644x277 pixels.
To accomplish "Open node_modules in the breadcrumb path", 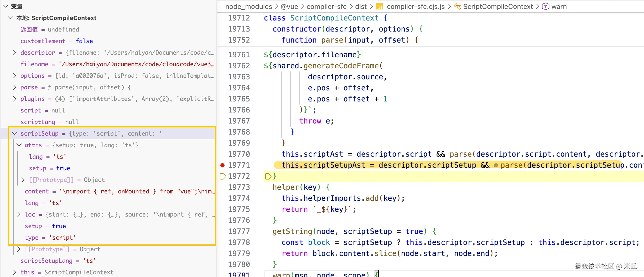I will point(248,7).
